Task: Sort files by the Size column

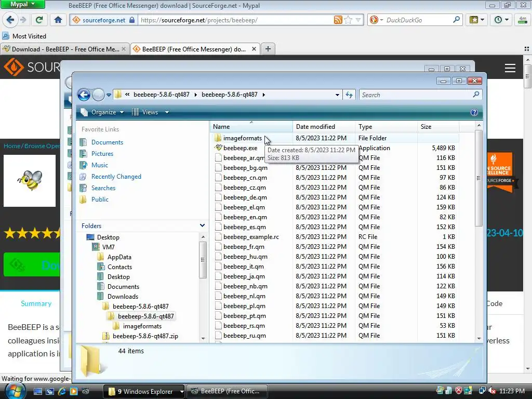Action: click(438, 127)
